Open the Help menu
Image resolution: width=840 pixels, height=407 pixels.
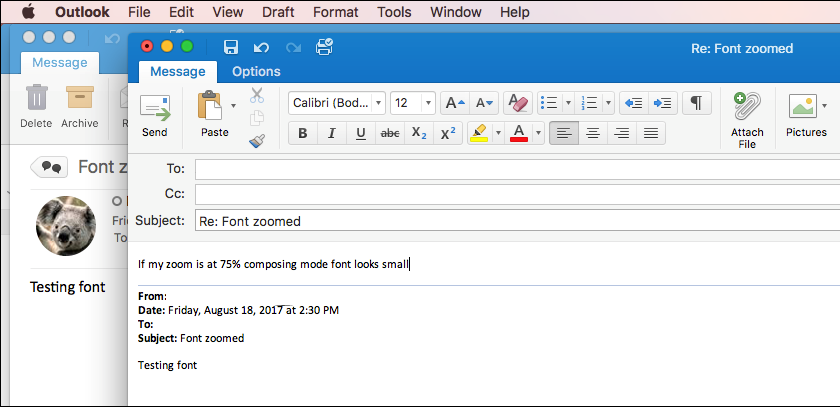515,12
